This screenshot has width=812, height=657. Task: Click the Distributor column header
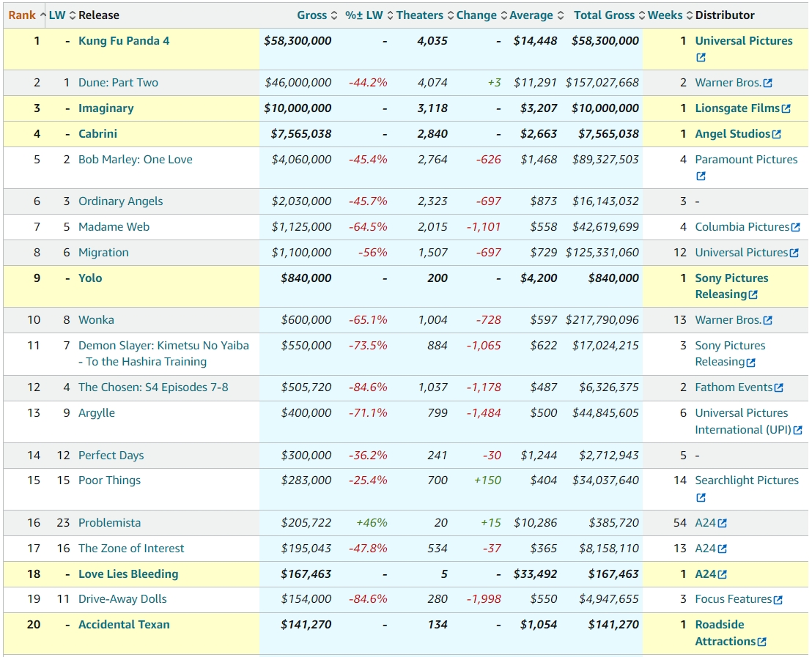[725, 15]
